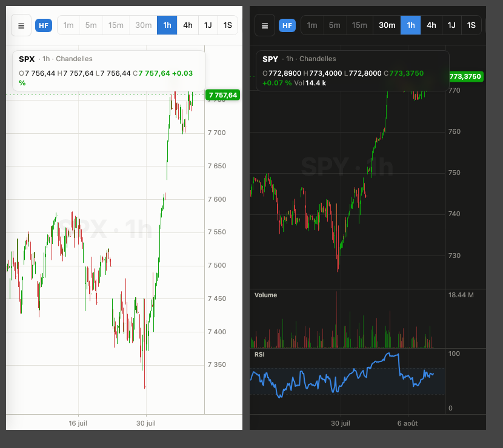Viewport: 503px width, 448px height.
Task: Click the 750 price axis label in SPY
Action: tap(455, 173)
